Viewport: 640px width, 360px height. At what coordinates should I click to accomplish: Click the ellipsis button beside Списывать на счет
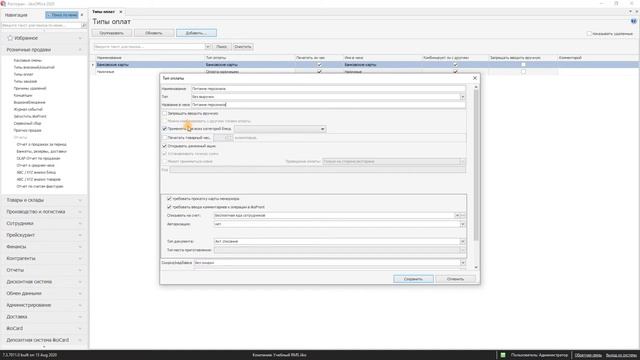(x=463, y=216)
